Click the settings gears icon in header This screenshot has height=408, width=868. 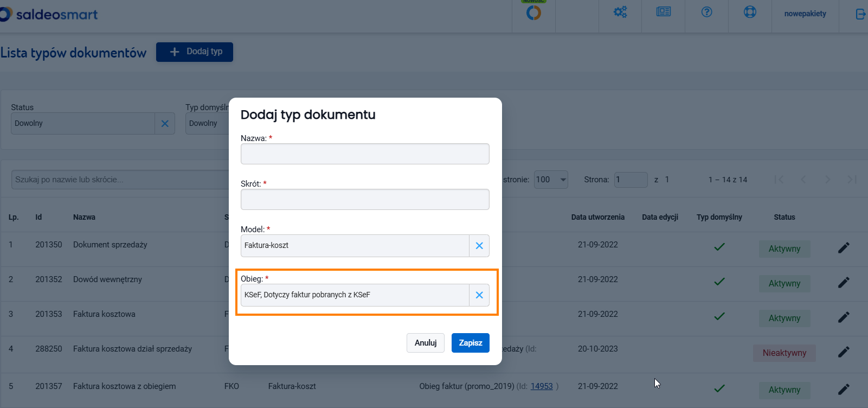point(620,12)
